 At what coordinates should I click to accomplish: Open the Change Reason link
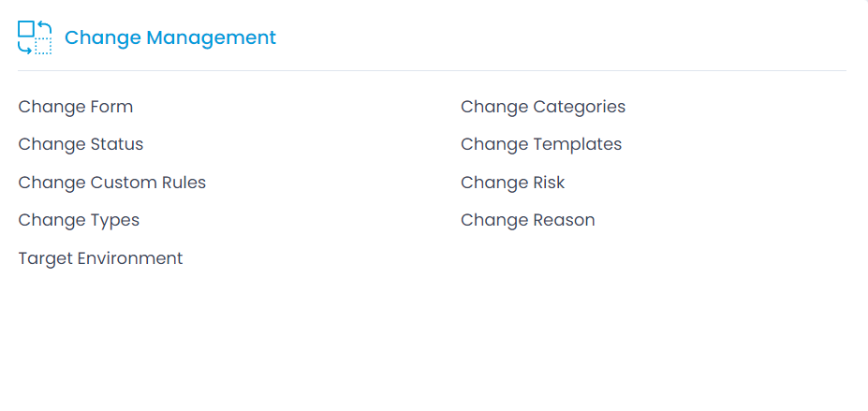tap(527, 220)
